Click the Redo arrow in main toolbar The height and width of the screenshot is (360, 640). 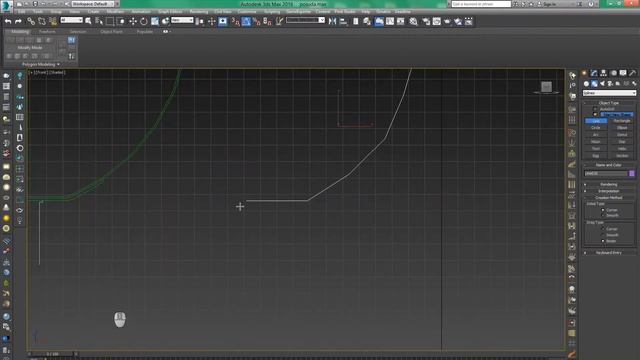coord(18,21)
